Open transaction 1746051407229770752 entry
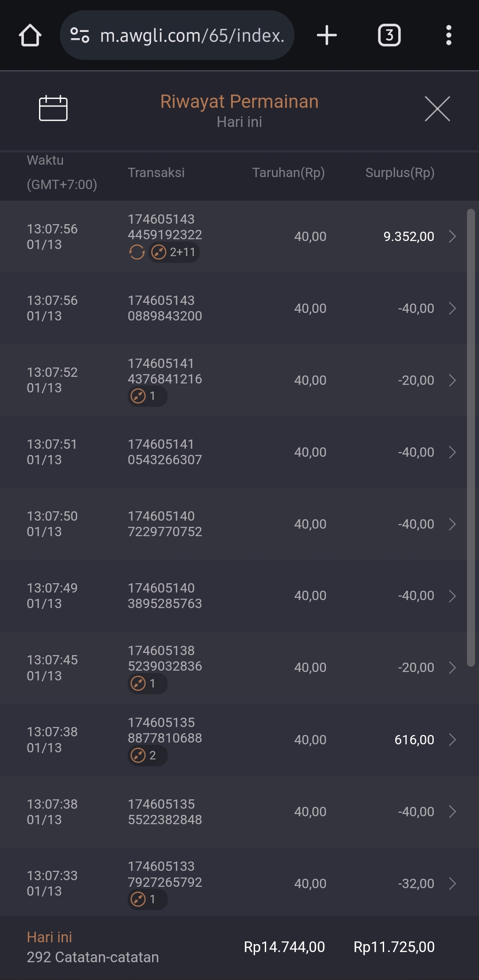Image resolution: width=479 pixels, height=980 pixels. 165,524
